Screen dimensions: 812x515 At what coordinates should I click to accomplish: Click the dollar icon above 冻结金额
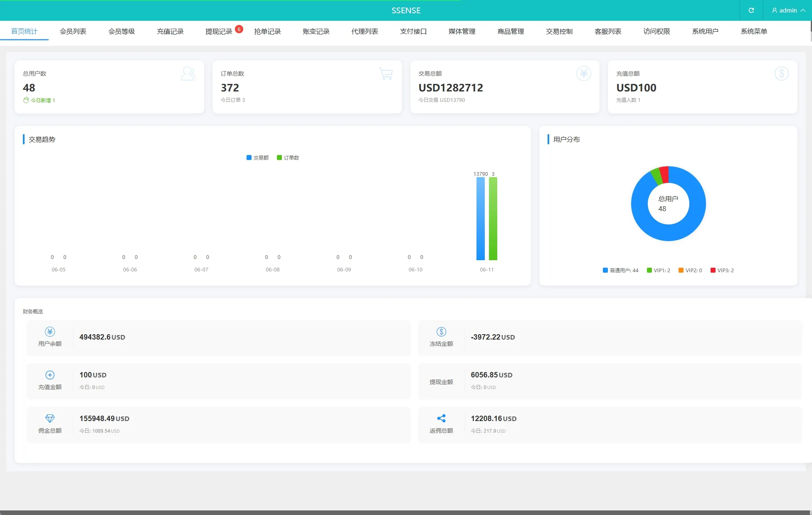click(441, 332)
